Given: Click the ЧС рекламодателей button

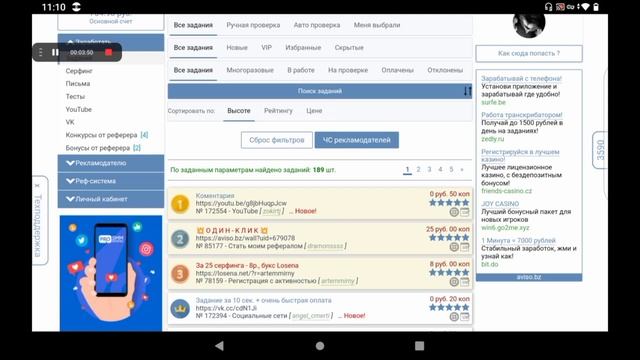Looking at the screenshot, I should (357, 140).
